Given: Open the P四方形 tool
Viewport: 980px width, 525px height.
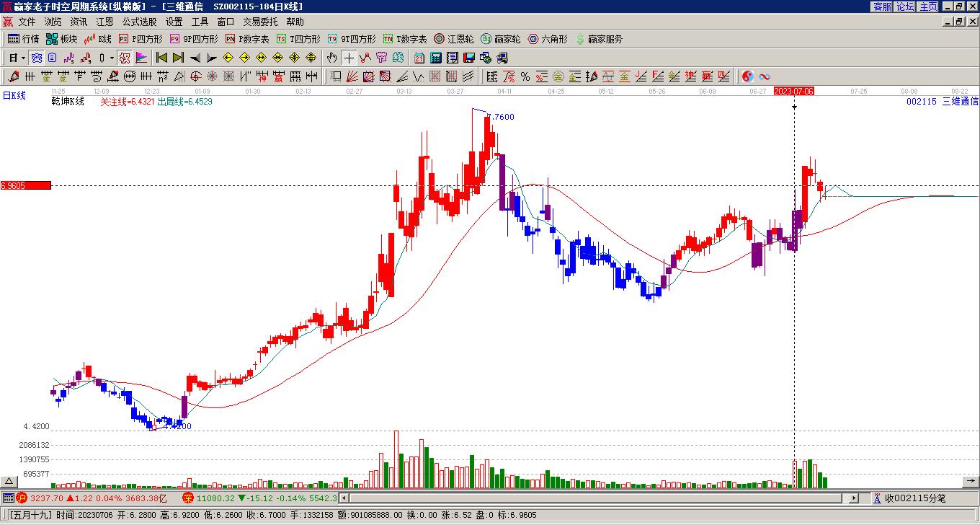Looking at the screenshot, I should coord(141,39).
